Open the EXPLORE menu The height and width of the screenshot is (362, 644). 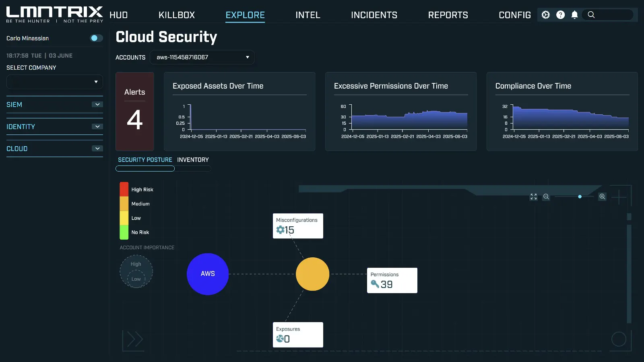click(245, 15)
